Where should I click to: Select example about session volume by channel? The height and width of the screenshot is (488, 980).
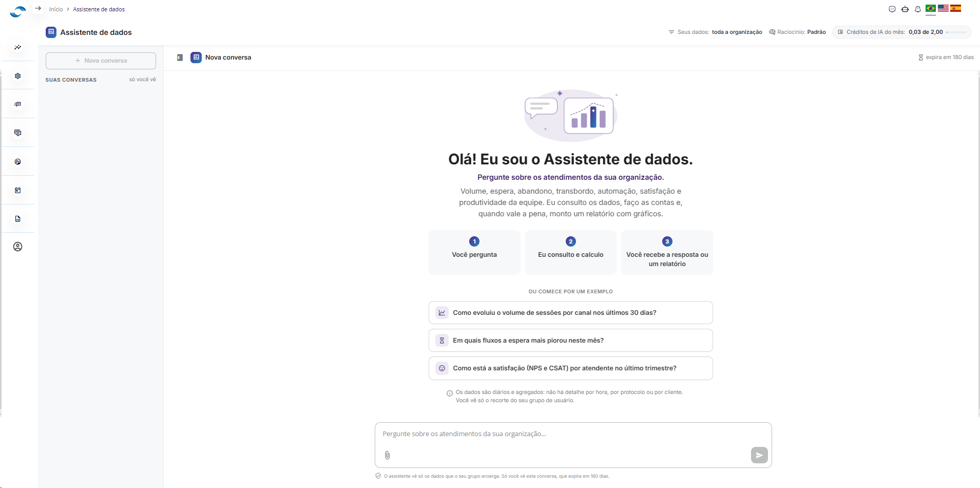[x=570, y=313]
